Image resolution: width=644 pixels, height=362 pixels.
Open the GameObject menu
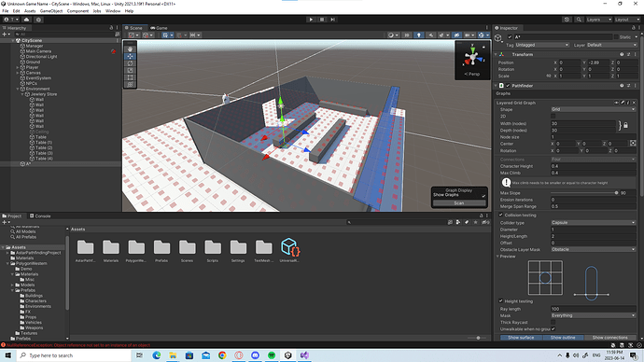[51, 11]
